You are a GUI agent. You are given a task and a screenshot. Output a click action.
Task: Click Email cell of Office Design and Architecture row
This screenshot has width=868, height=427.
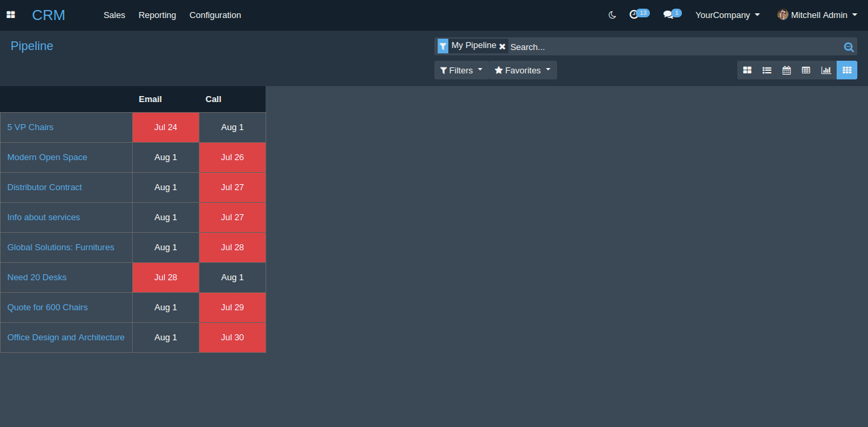[x=165, y=337]
